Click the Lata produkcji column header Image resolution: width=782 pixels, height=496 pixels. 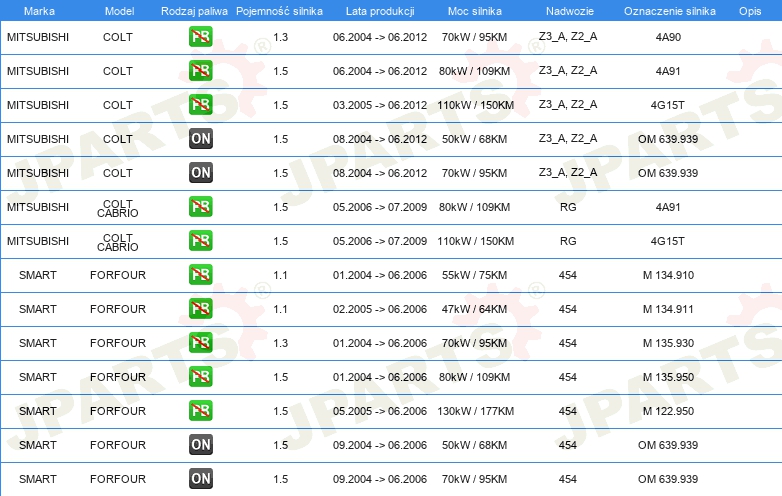380,11
